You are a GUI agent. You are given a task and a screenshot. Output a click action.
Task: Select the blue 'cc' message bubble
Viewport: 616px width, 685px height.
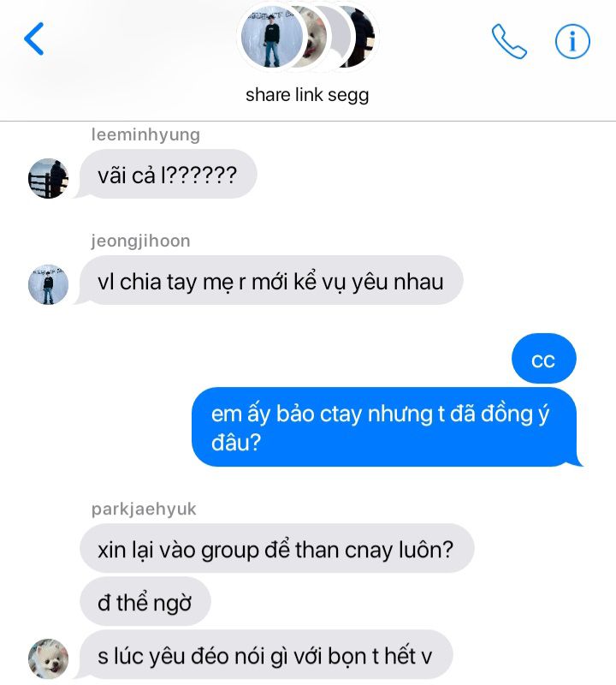point(543,359)
